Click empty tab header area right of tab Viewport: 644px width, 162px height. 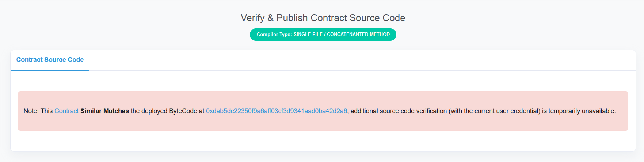click(350, 60)
